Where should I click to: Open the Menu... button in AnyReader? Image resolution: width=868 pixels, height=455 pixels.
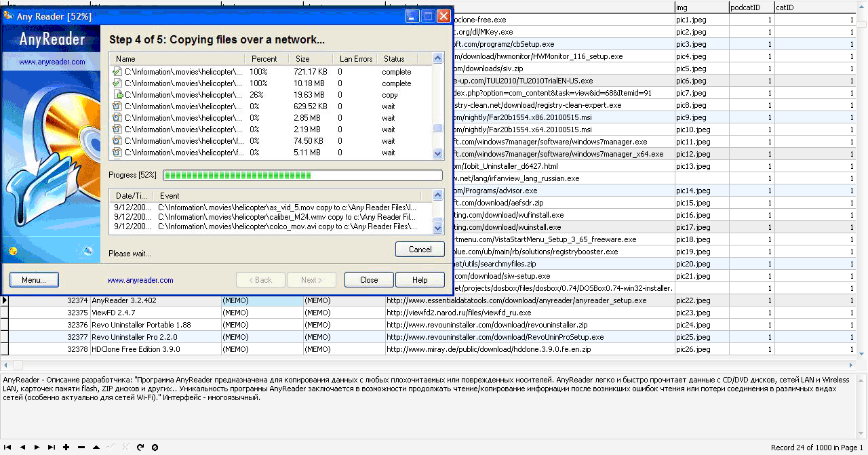coord(34,280)
